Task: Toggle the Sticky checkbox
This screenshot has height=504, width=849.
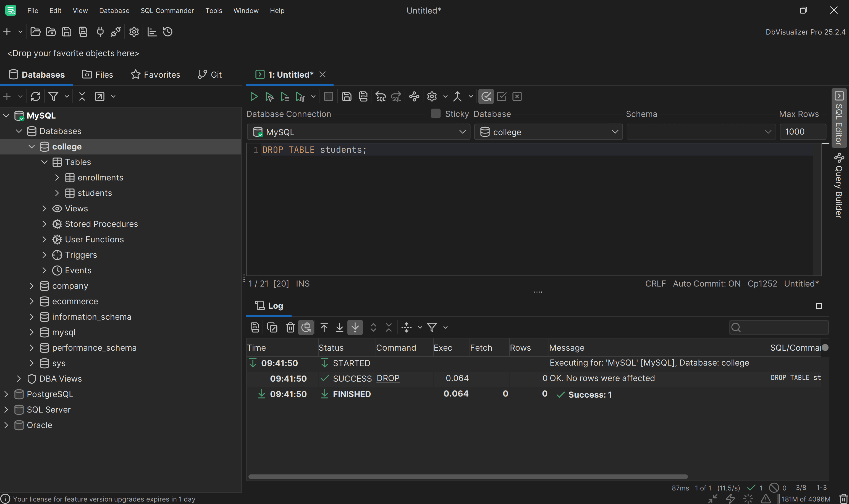Action: click(x=435, y=114)
